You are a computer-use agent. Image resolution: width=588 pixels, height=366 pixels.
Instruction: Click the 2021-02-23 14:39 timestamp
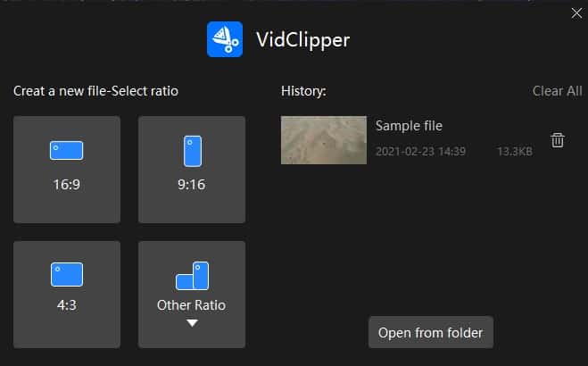[420, 152]
